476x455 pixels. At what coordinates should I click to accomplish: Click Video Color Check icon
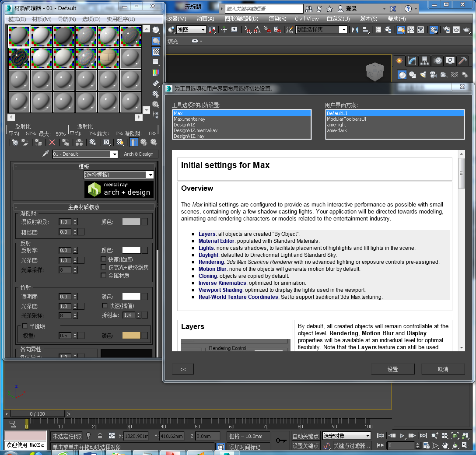pyautogui.click(x=156, y=73)
